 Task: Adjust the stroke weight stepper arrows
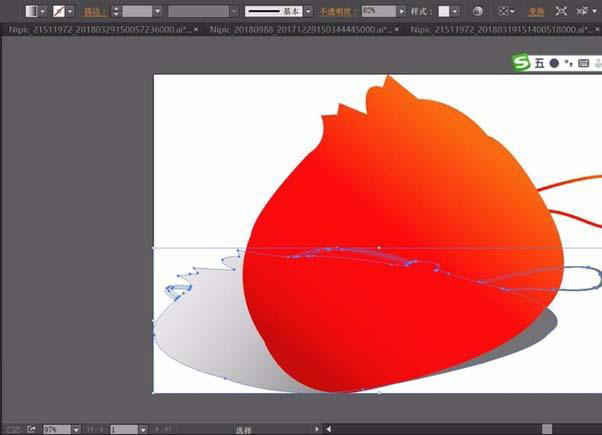point(115,10)
